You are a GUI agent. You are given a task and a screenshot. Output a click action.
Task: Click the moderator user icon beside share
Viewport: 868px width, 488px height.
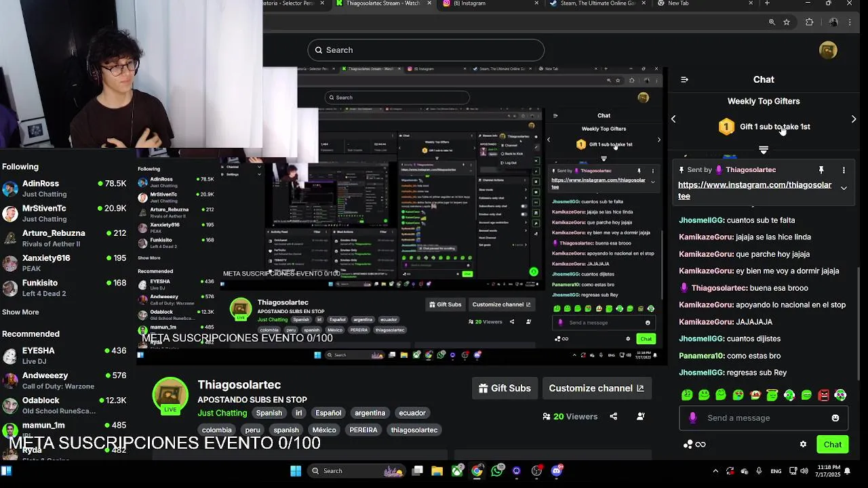(x=641, y=417)
